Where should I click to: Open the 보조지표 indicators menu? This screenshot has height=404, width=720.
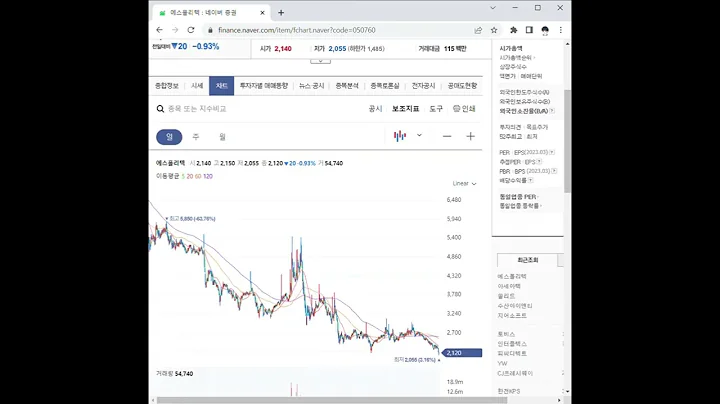pos(405,109)
